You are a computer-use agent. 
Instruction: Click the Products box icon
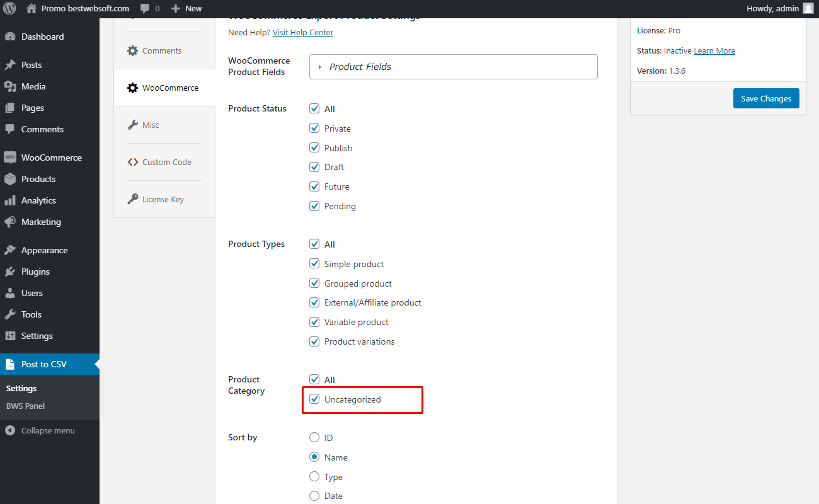tap(10, 179)
